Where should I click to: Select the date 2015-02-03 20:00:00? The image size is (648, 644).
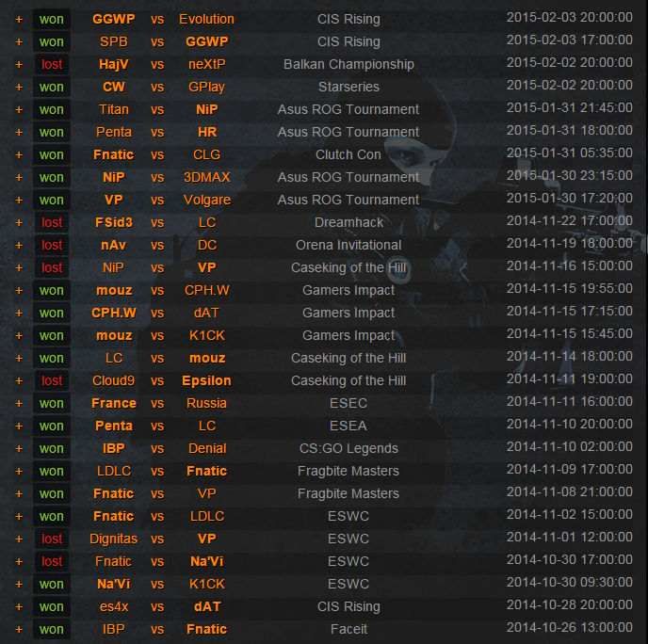(x=570, y=17)
